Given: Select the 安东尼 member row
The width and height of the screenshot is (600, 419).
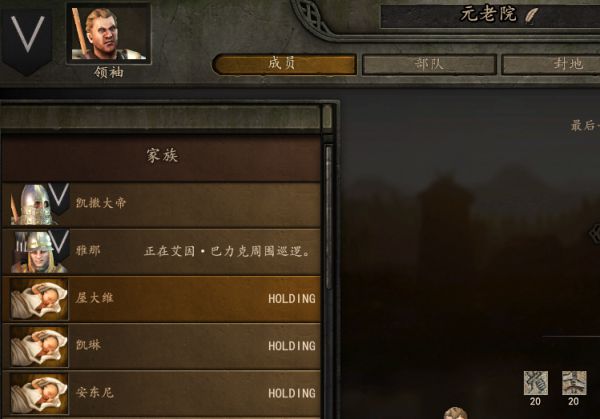Looking at the screenshot, I should (x=161, y=393).
